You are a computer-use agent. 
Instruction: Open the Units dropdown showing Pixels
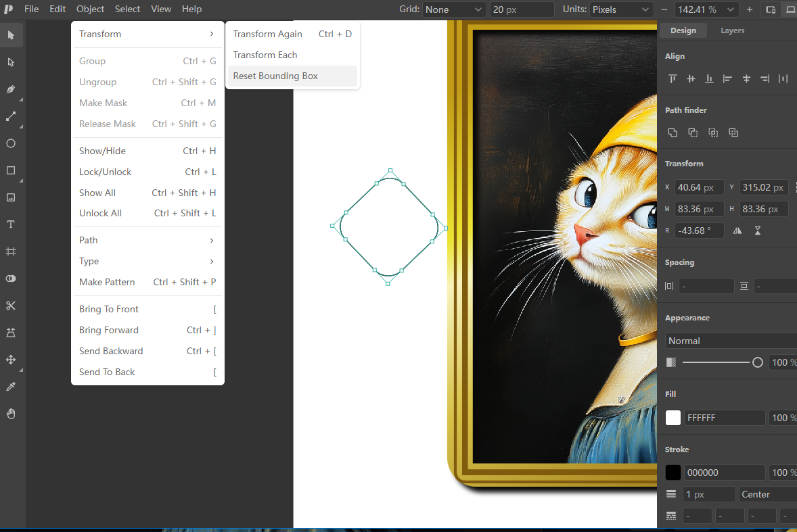point(620,9)
